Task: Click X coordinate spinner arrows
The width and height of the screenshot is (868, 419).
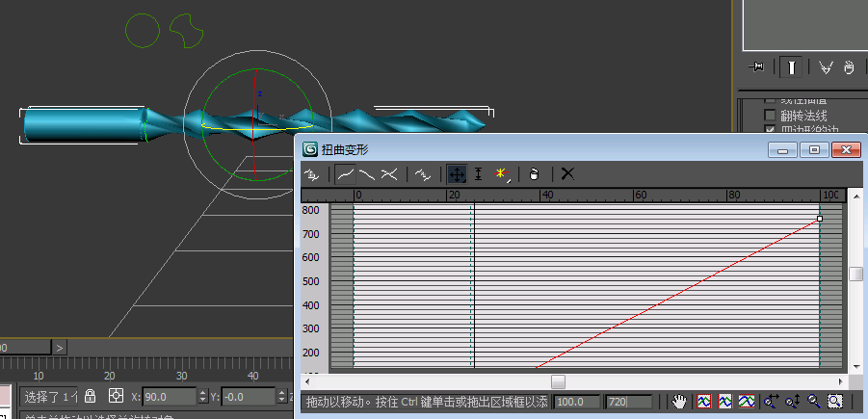Action: point(202,396)
